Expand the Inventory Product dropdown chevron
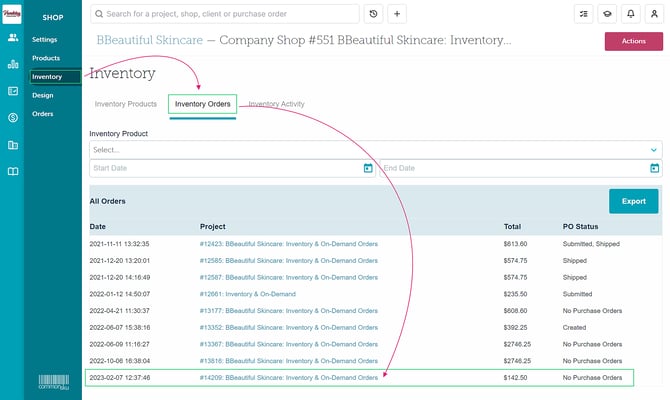The width and height of the screenshot is (670, 400). tap(653, 150)
